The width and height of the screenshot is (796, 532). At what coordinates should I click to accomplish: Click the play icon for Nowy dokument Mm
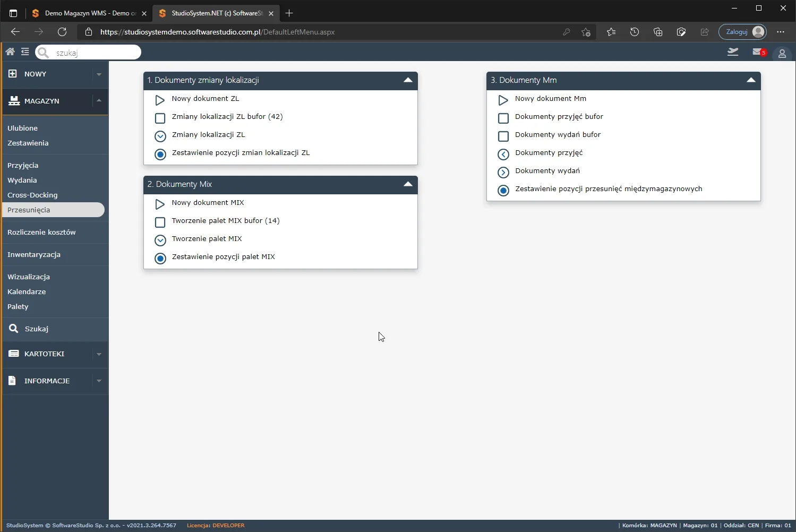click(x=503, y=100)
